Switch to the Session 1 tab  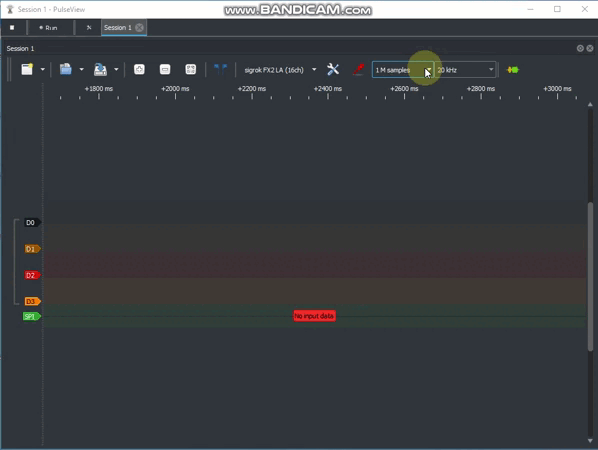118,27
